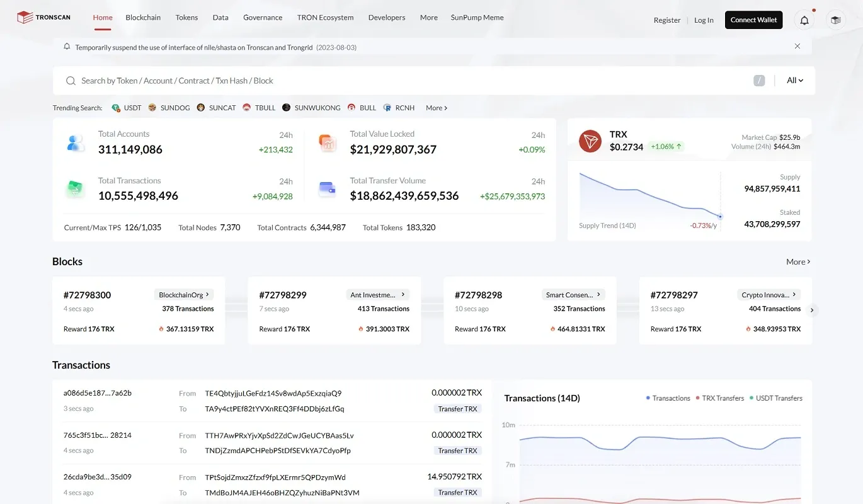Select the SUNDOG trending token icon
Viewport: 863px width, 504px height.
(x=152, y=108)
